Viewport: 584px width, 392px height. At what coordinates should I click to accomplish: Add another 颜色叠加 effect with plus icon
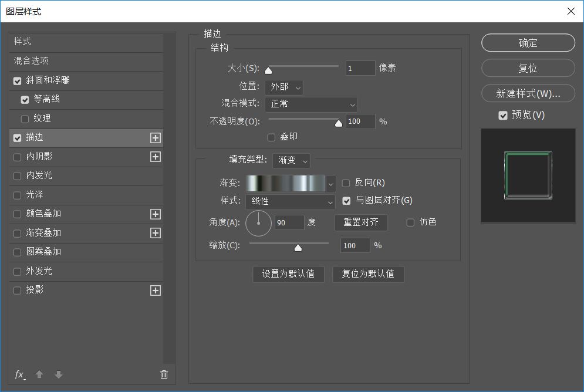tap(155, 214)
